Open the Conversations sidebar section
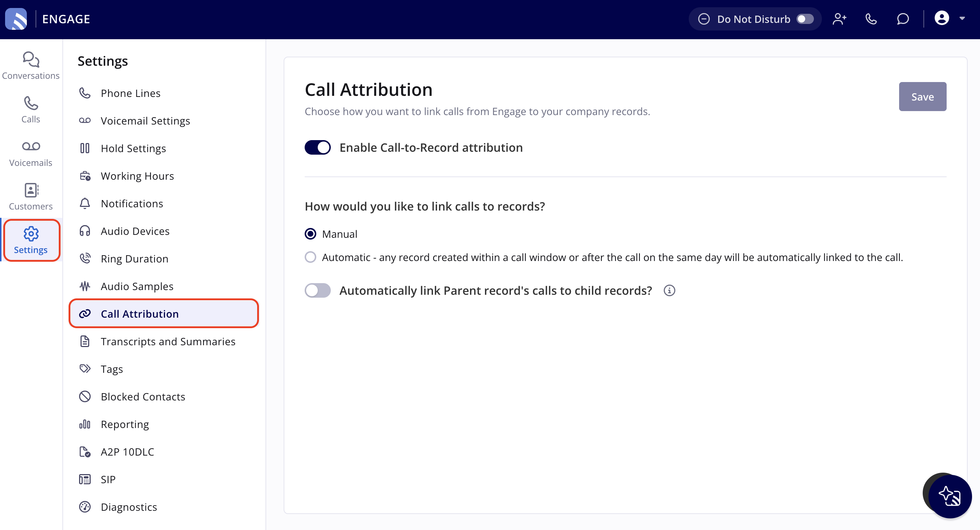980x530 pixels. (x=31, y=66)
